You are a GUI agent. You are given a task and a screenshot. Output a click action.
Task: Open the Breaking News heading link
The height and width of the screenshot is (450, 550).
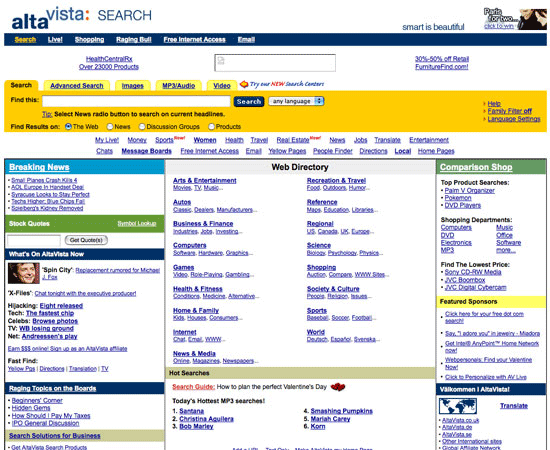click(39, 167)
